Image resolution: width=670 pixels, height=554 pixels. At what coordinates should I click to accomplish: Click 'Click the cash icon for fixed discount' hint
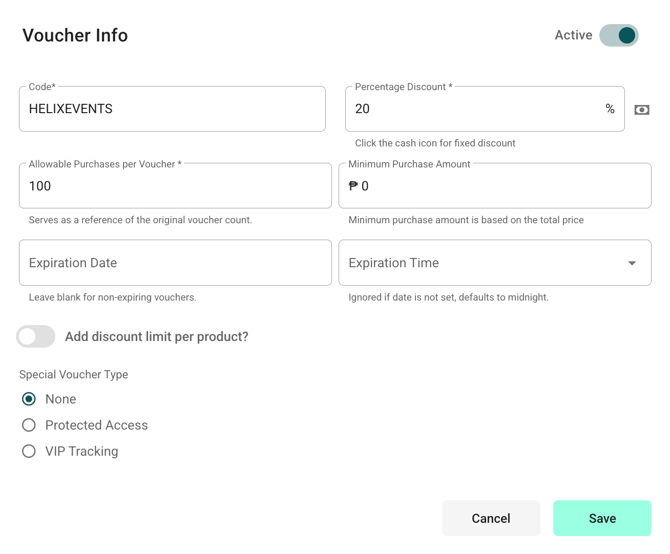pyautogui.click(x=435, y=143)
